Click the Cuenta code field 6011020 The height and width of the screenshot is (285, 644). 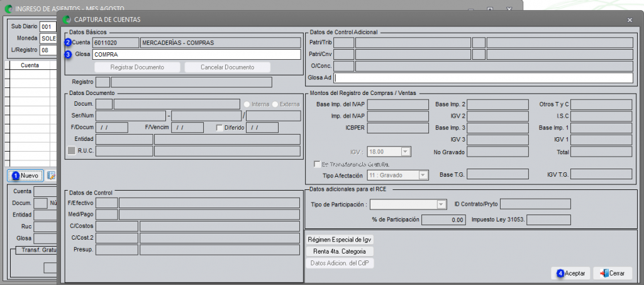click(x=116, y=43)
